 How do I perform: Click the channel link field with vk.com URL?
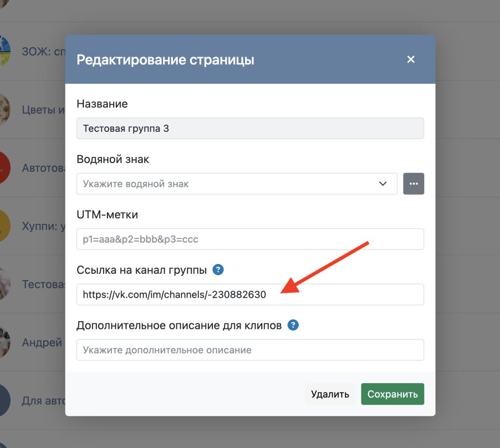pos(250,294)
